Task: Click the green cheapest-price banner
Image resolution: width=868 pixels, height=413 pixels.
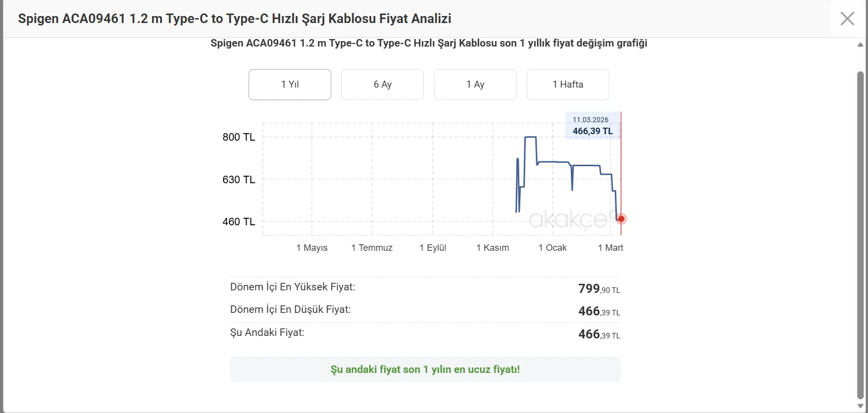Action: coord(425,369)
